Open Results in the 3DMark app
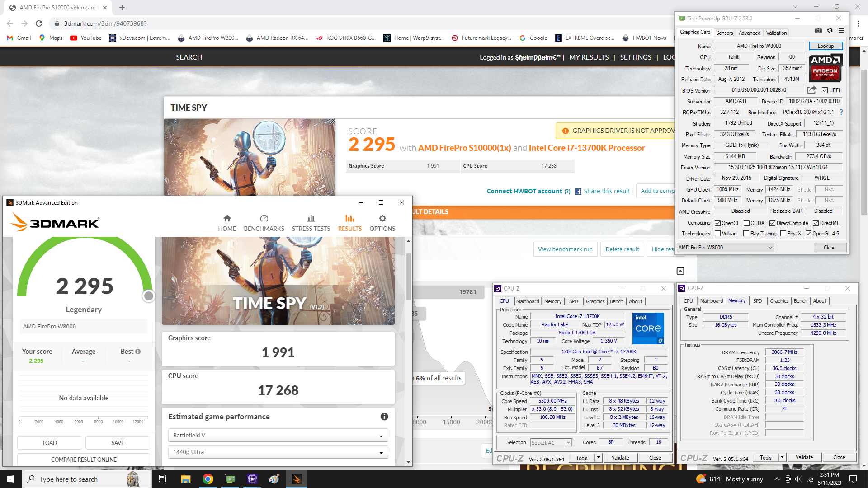This screenshot has height=488, width=868. coord(350,223)
